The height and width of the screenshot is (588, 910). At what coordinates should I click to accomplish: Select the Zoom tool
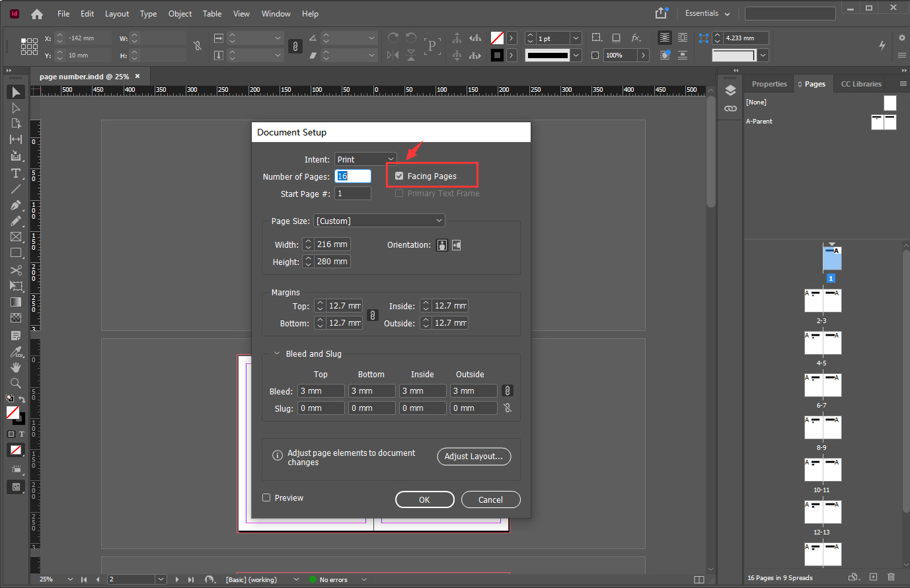pyautogui.click(x=16, y=383)
